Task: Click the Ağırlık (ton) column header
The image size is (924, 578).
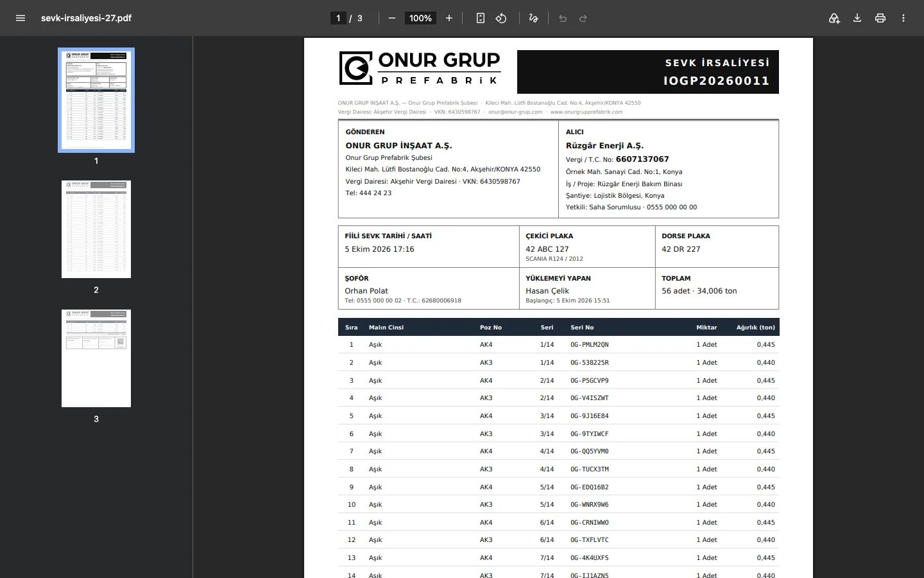Action: [756, 328]
